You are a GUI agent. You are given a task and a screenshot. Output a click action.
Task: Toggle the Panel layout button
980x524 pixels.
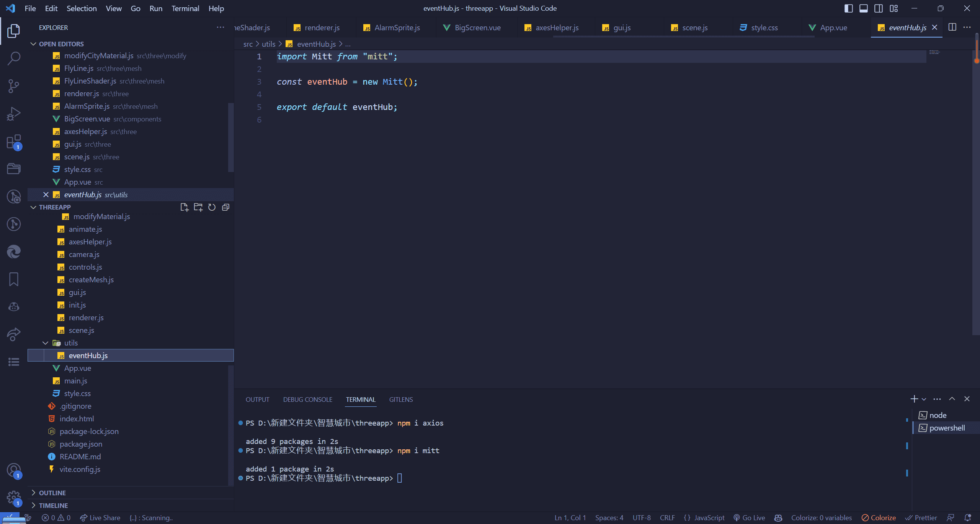pos(864,8)
